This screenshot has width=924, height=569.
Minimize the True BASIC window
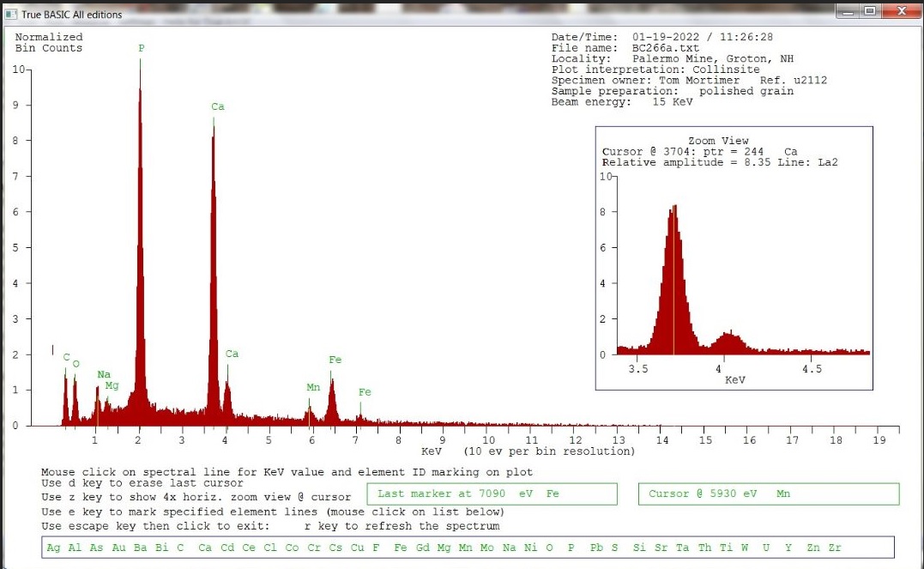click(x=848, y=11)
